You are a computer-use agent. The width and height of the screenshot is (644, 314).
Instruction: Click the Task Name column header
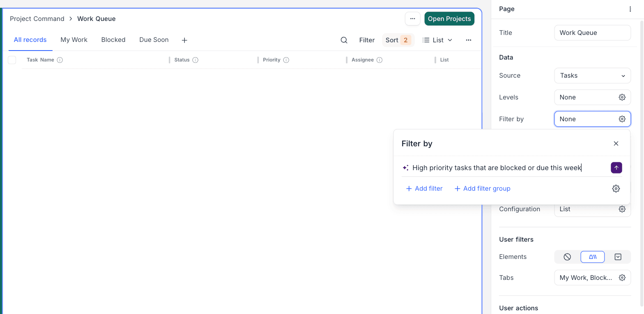(x=40, y=60)
